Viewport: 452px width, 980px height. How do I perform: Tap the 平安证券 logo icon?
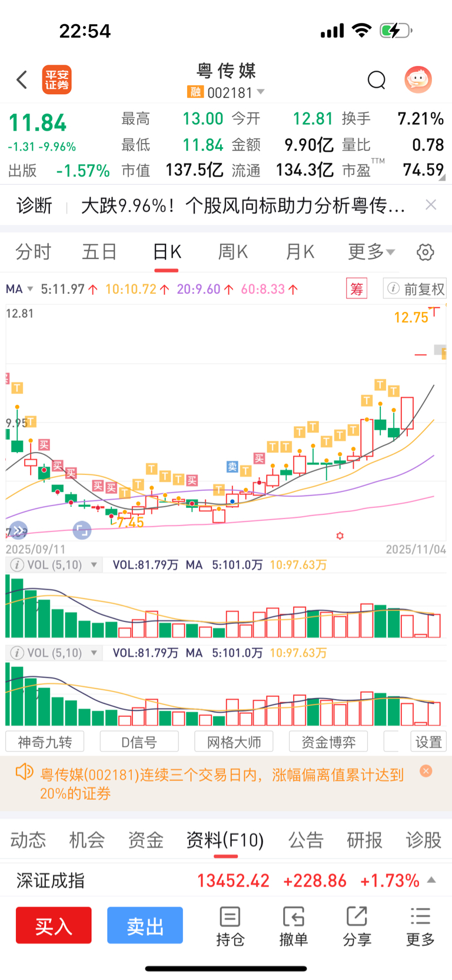(x=56, y=79)
